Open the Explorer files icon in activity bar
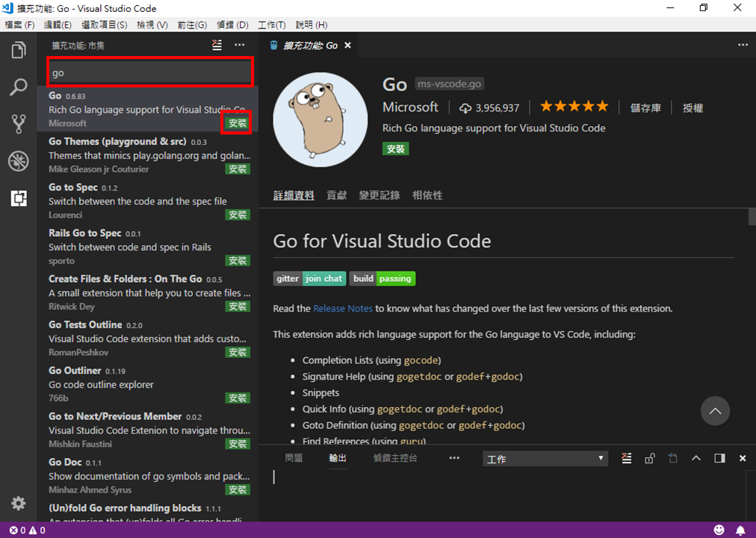Screen dimensions: 756x538 (x=19, y=50)
